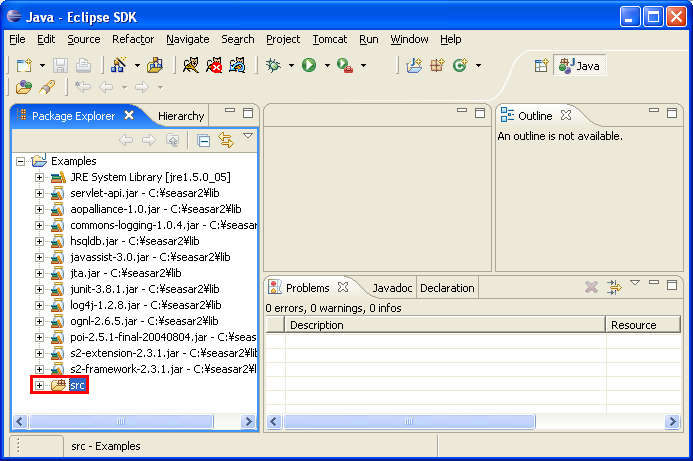Switch to the Javadoc tab
Image resolution: width=693 pixels, height=461 pixels.
392,288
